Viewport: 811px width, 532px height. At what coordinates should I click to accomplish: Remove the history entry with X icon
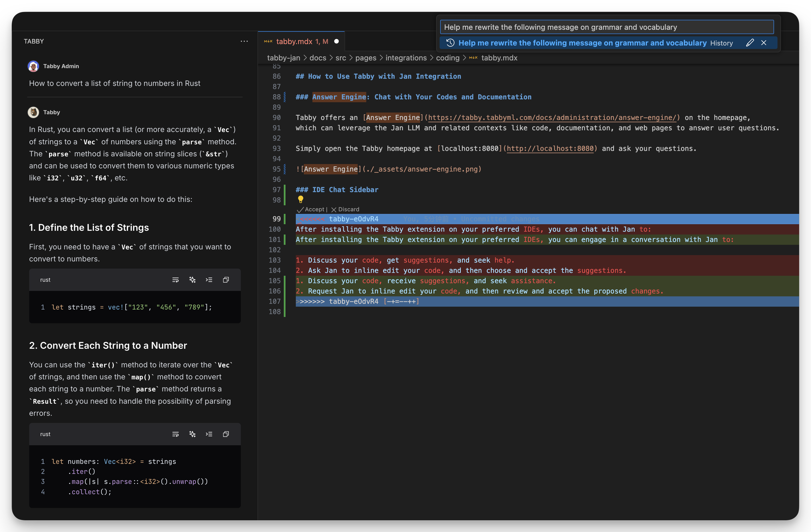[x=764, y=43]
